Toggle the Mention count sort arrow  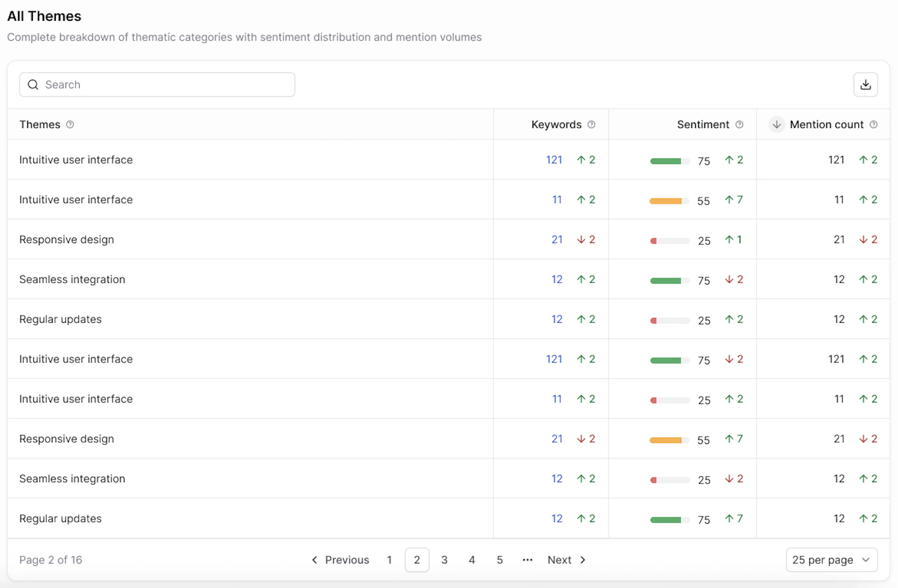(x=776, y=125)
